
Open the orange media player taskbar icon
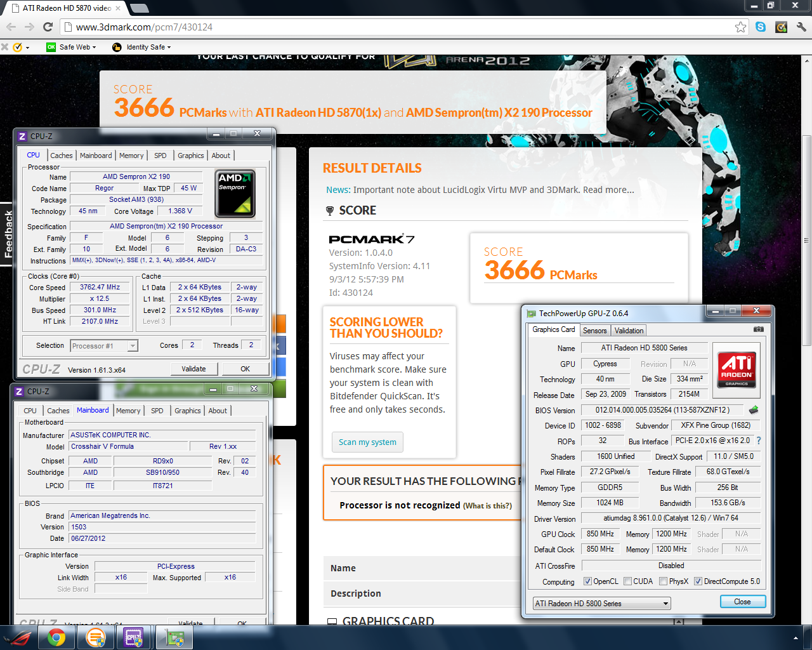click(95, 638)
